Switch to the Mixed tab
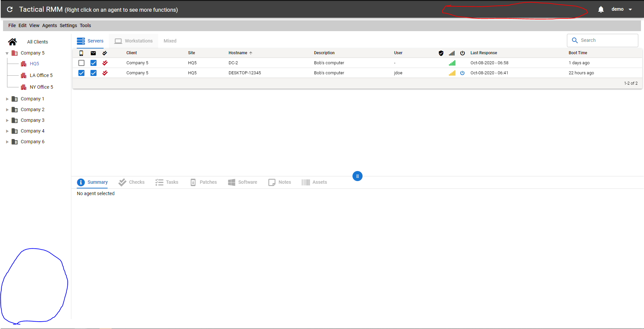Image resolution: width=644 pixels, height=329 pixels. [x=170, y=41]
